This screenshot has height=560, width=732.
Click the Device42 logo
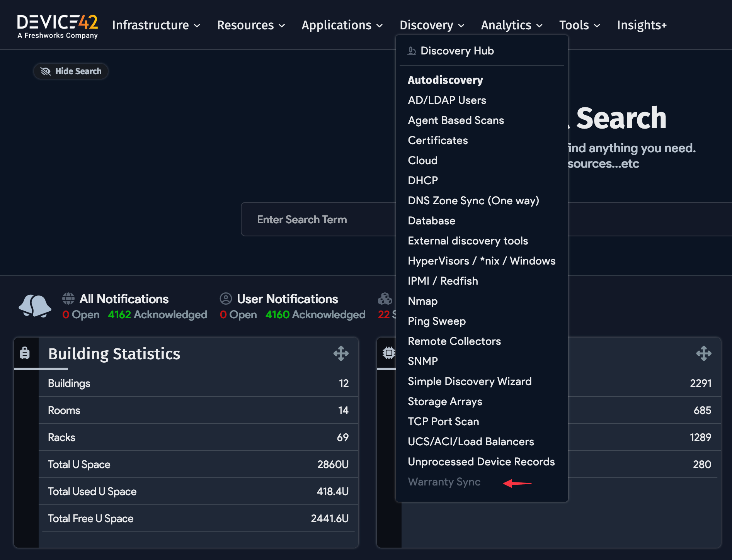point(58,26)
